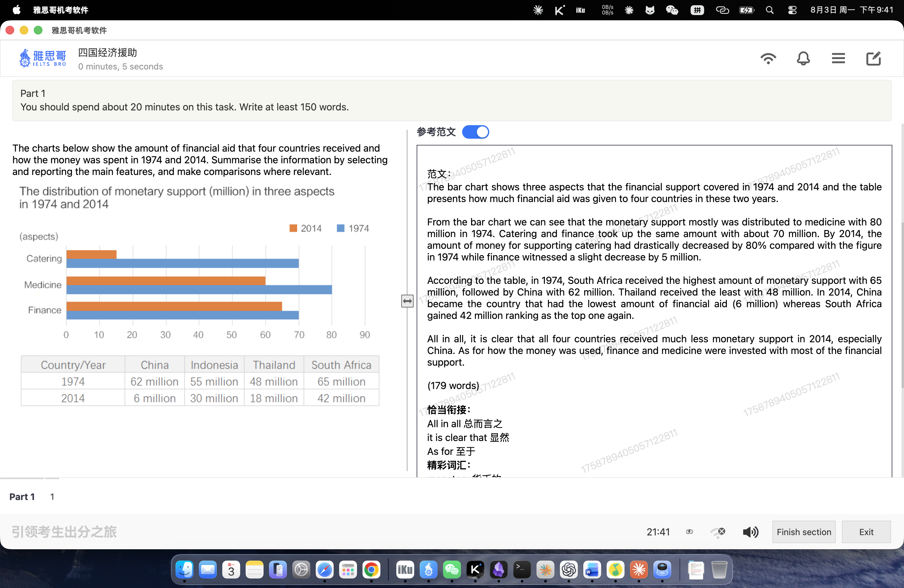Open Control Center in menu bar
The image size is (904, 588).
click(792, 10)
